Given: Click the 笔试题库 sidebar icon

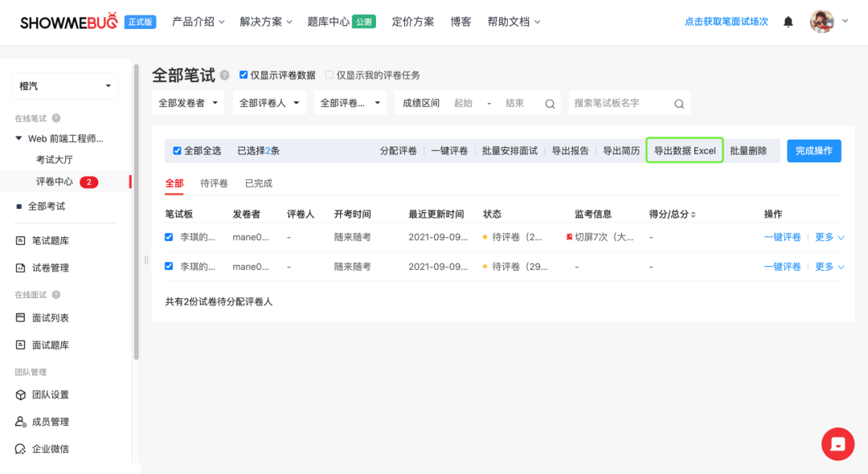Looking at the screenshot, I should click(20, 240).
